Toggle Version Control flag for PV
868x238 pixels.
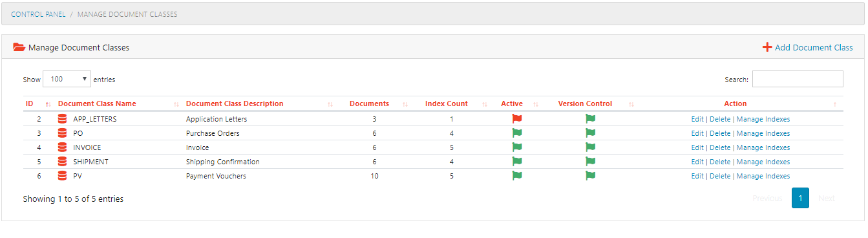[x=590, y=176]
